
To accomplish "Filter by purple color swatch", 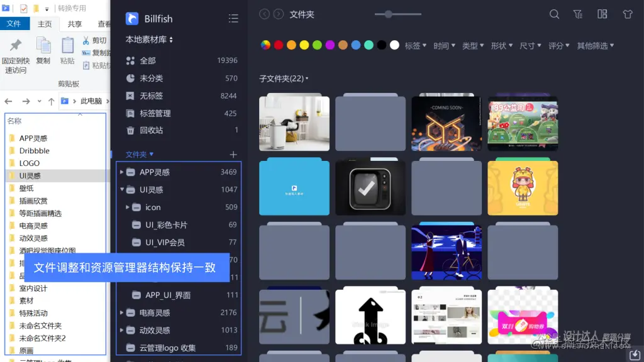I will (330, 45).
